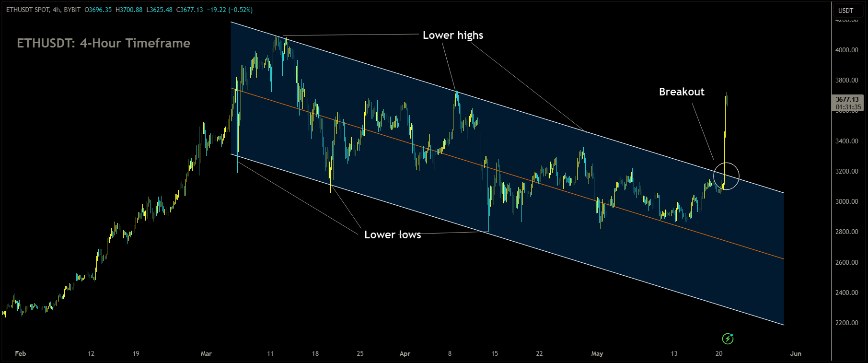Click the Feb date on time axis
868x363 pixels.
[21, 353]
